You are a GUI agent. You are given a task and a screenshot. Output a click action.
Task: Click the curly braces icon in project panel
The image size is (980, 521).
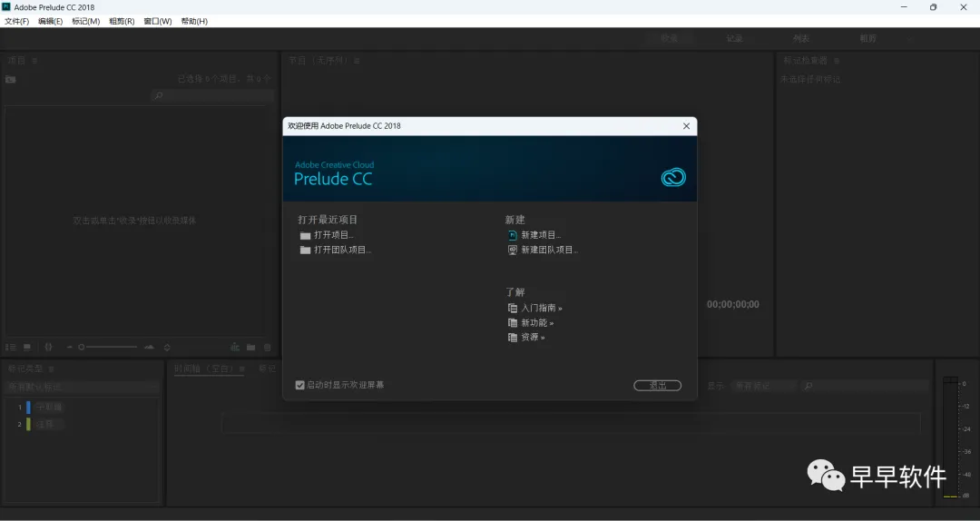click(x=49, y=347)
